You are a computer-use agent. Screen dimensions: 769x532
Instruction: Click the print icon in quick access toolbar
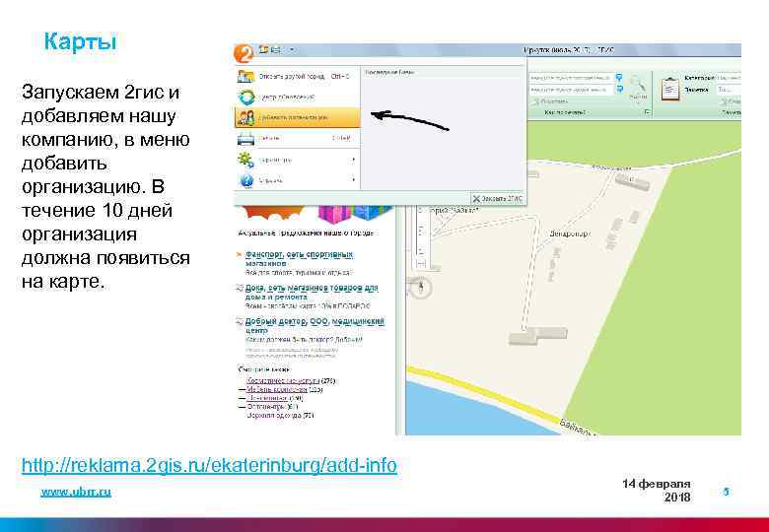click(x=276, y=49)
